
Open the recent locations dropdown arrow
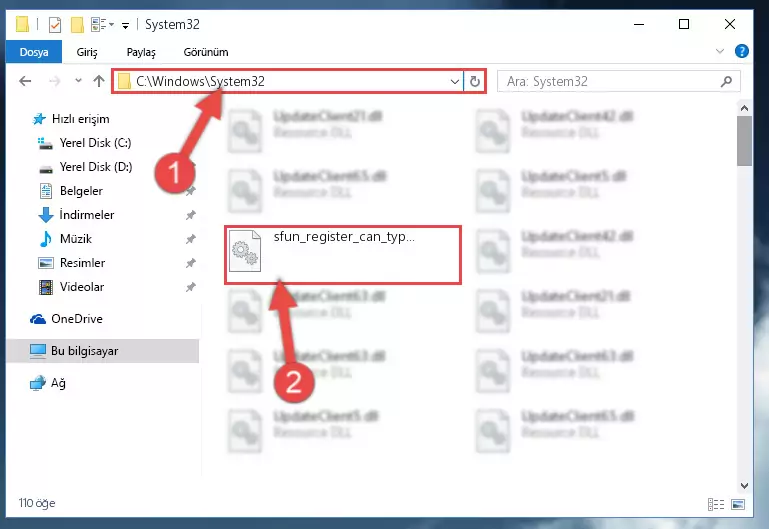click(x=78, y=80)
